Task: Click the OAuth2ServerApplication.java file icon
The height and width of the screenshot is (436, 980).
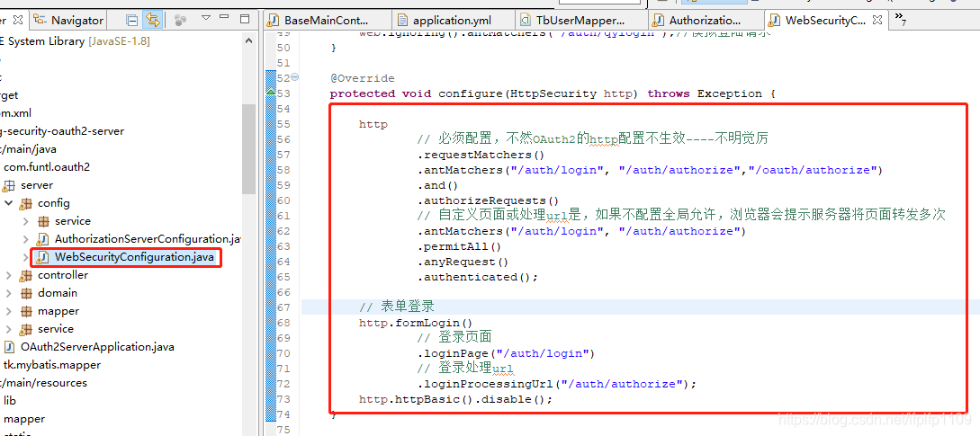Action: coord(9,347)
